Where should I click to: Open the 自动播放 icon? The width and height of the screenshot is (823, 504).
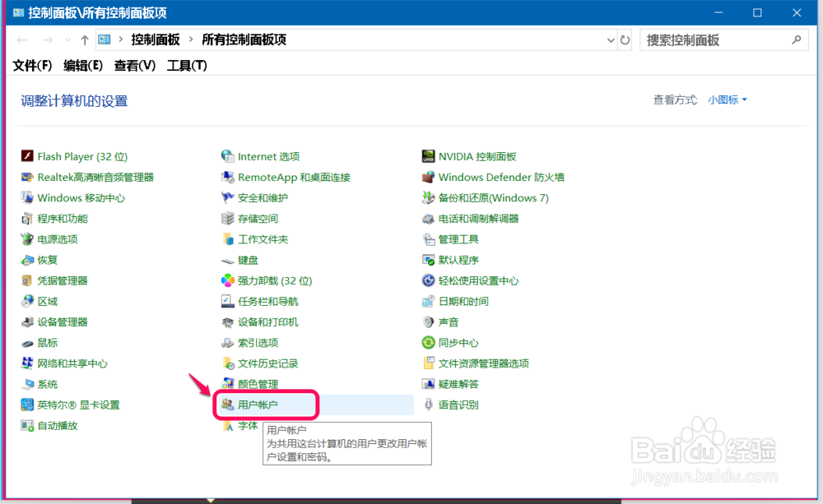pos(27,426)
